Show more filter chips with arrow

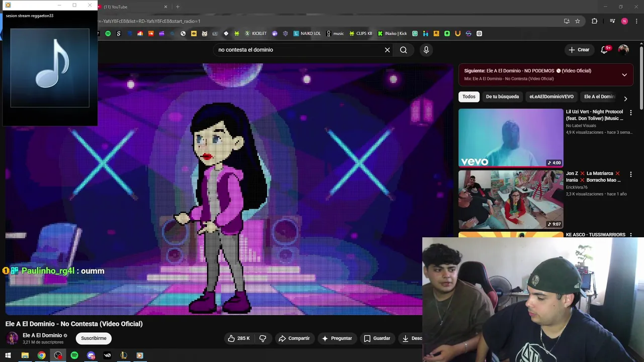(x=625, y=99)
